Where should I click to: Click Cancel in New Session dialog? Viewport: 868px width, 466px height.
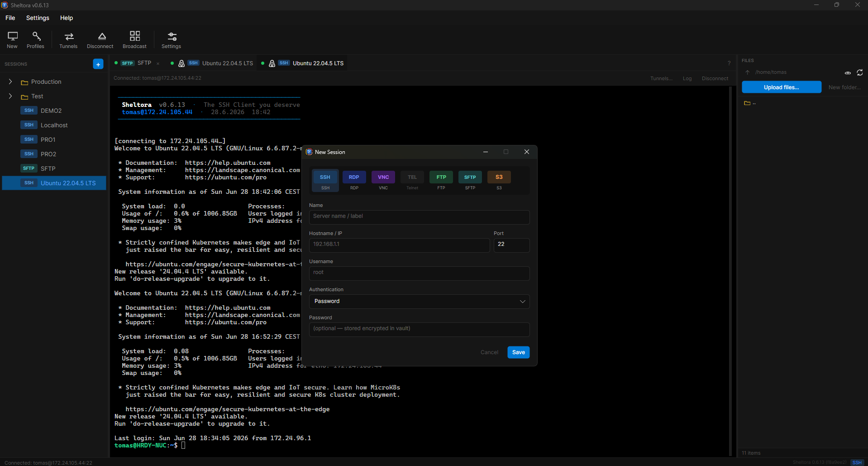pos(489,352)
